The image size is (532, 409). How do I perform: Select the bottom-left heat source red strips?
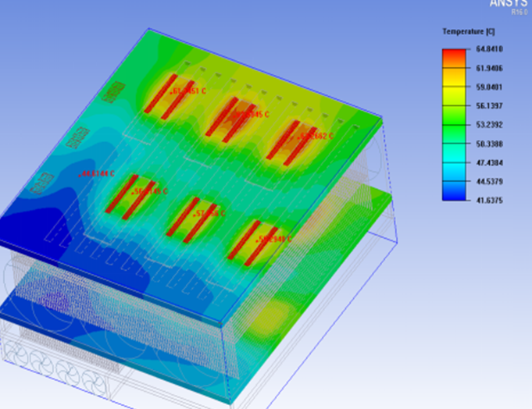click(128, 198)
